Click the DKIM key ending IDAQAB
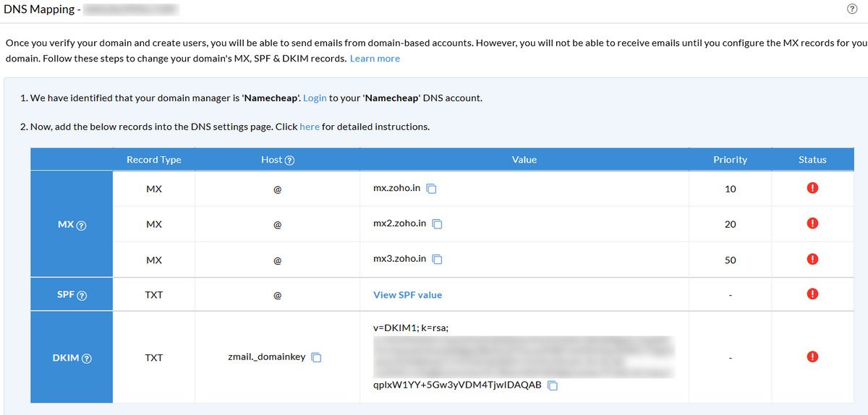The image size is (868, 415). [x=457, y=385]
